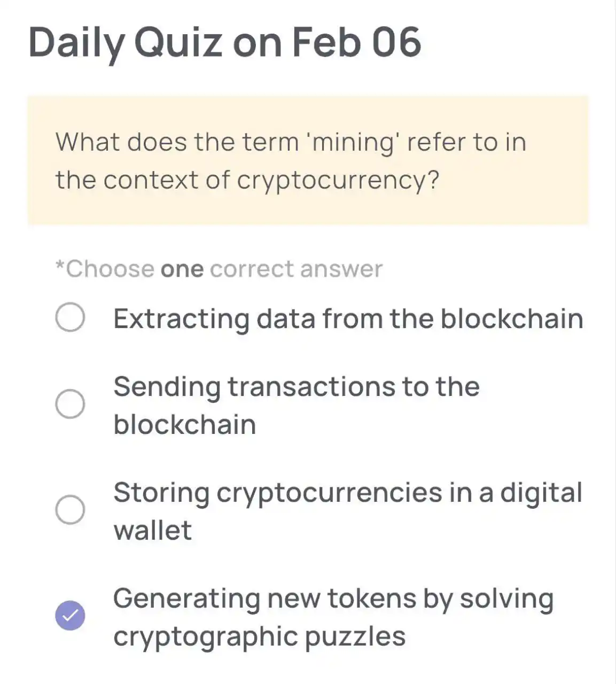This screenshot has height=684, width=616.
Task: Tap the 'Storing cryptocurrencies in a digital' answer text
Action: 348,493
